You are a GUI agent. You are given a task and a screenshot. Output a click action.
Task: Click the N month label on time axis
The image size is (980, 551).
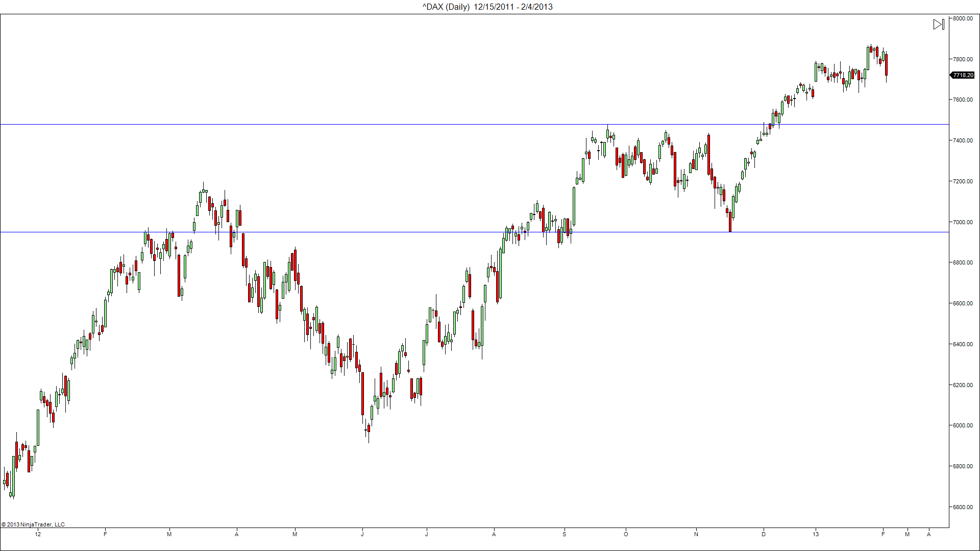[x=696, y=534]
